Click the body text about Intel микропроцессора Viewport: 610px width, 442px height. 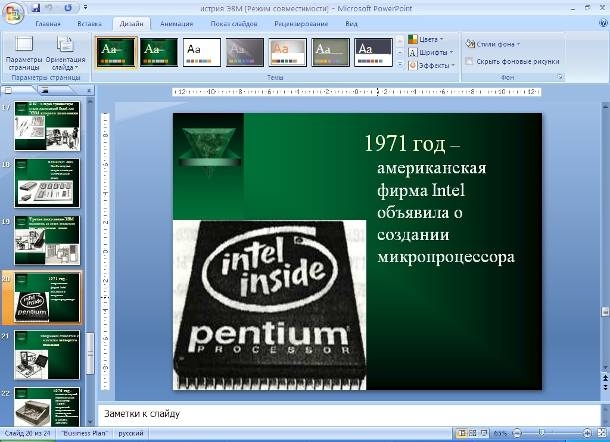click(446, 212)
